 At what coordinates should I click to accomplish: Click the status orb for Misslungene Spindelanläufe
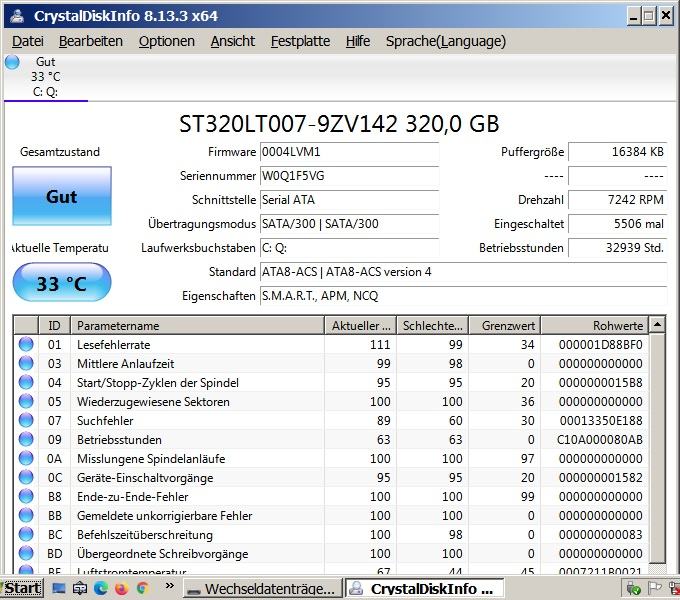point(26,458)
